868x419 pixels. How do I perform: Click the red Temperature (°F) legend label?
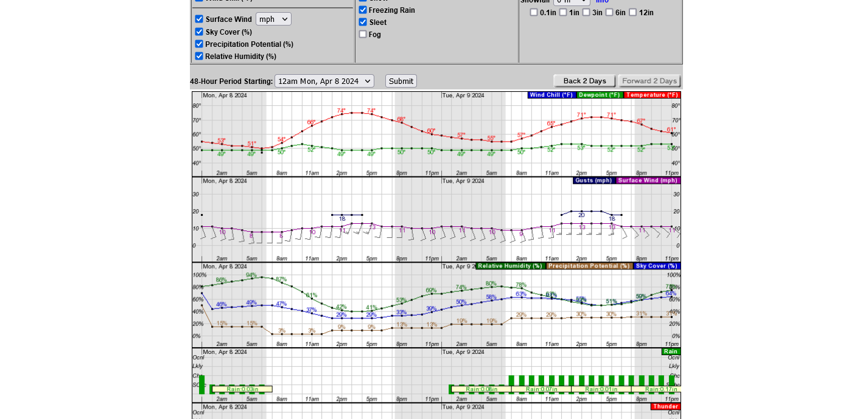pos(652,95)
